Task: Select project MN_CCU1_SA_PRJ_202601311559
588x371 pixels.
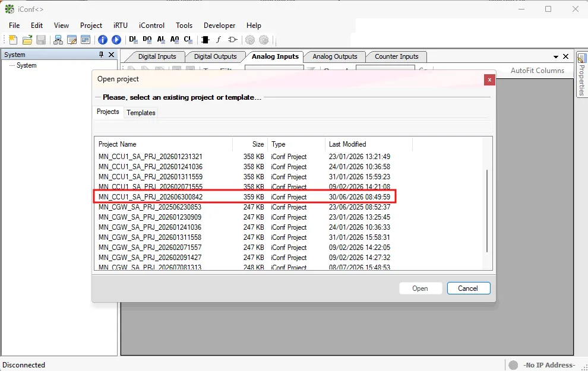Action: [244, 176]
